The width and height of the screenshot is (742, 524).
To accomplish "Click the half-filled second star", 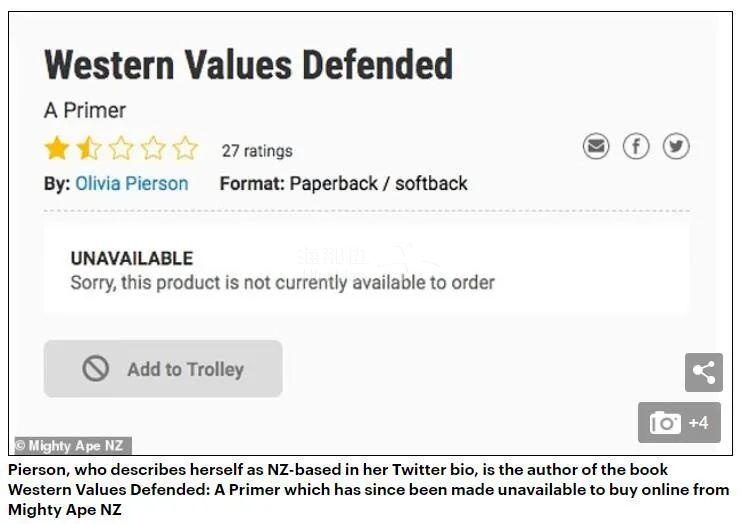I will coord(89,149).
